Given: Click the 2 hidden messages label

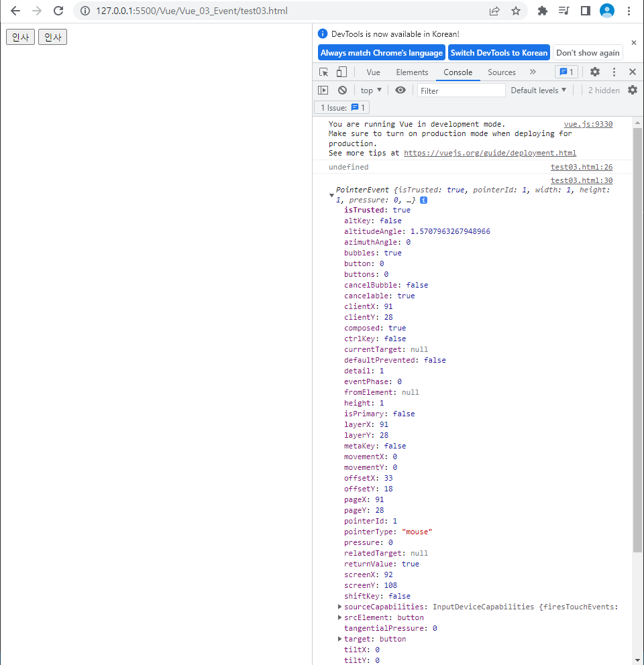Looking at the screenshot, I should coord(604,90).
